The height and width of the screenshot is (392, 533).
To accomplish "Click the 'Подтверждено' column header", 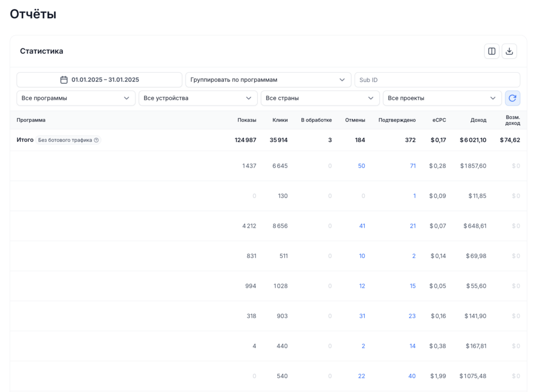I will pos(397,120).
